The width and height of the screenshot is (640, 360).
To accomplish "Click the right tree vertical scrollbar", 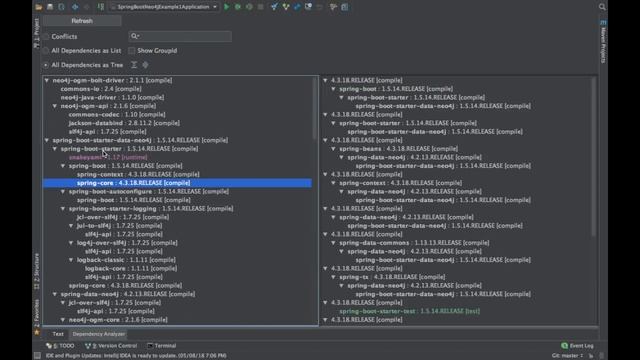I will tap(593, 157).
